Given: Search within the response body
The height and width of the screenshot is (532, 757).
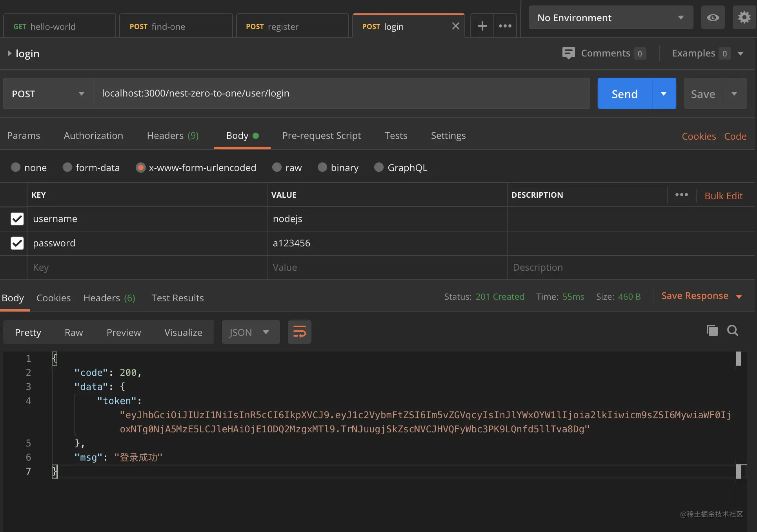Looking at the screenshot, I should tap(732, 330).
